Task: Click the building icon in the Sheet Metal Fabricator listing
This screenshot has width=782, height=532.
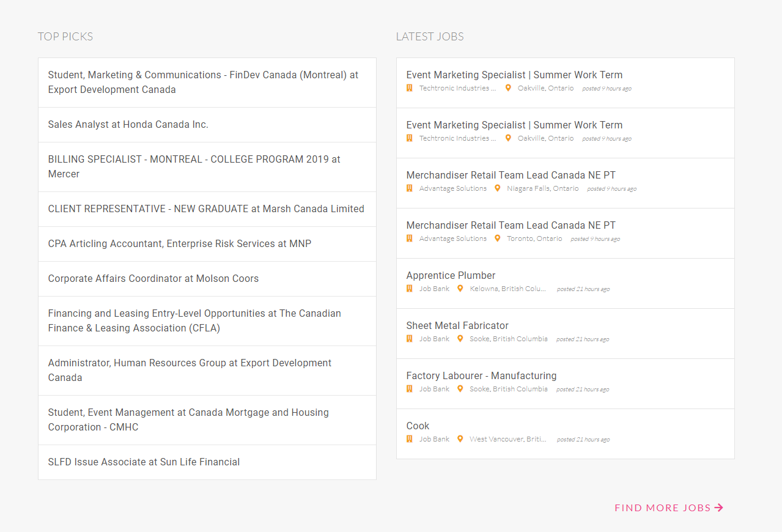Action: (410, 339)
